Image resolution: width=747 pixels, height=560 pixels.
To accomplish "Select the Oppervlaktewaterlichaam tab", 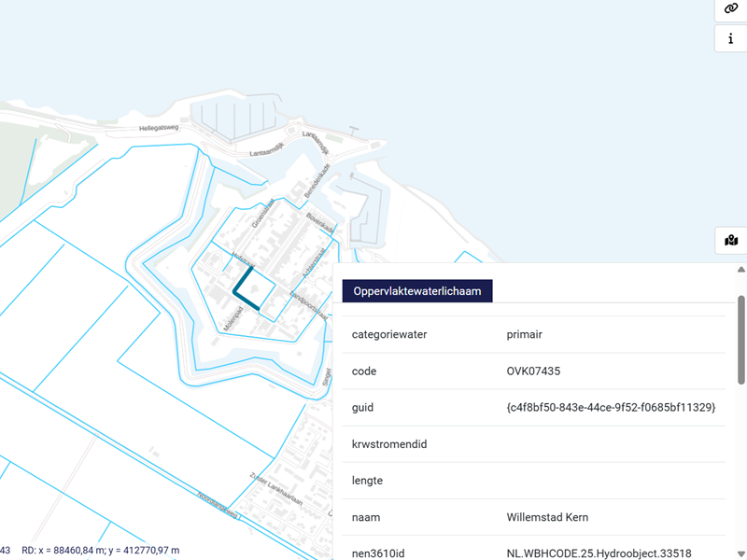I will click(x=417, y=291).
